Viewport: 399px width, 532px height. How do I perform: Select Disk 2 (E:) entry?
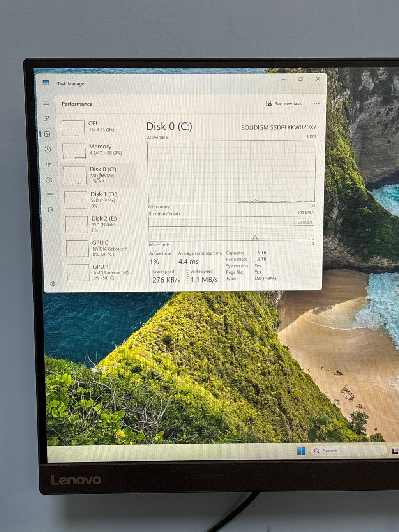point(101,224)
